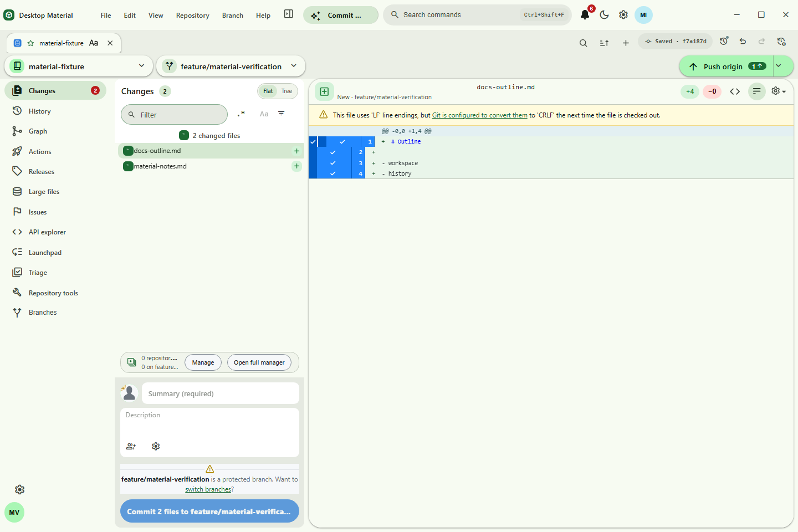This screenshot has width=798, height=532.
Task: Open the Repository menu
Action: pyautogui.click(x=192, y=15)
